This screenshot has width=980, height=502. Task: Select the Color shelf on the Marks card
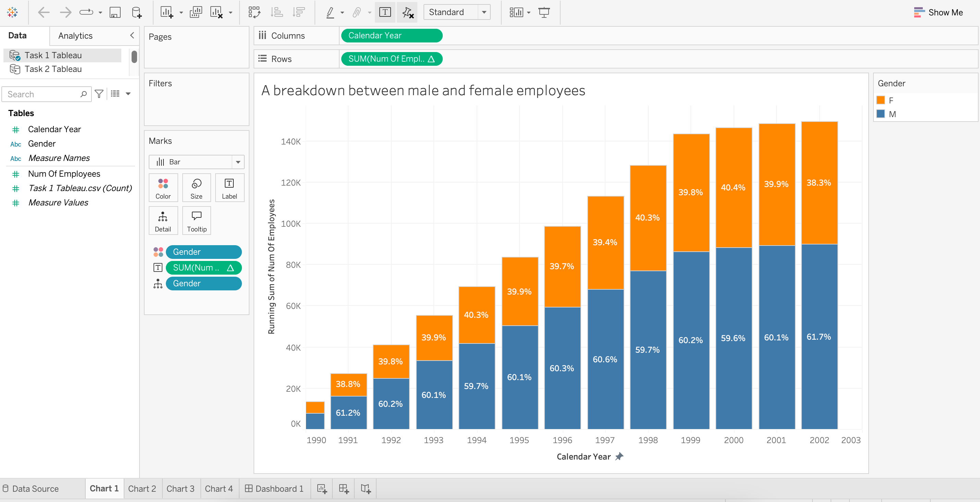163,188
